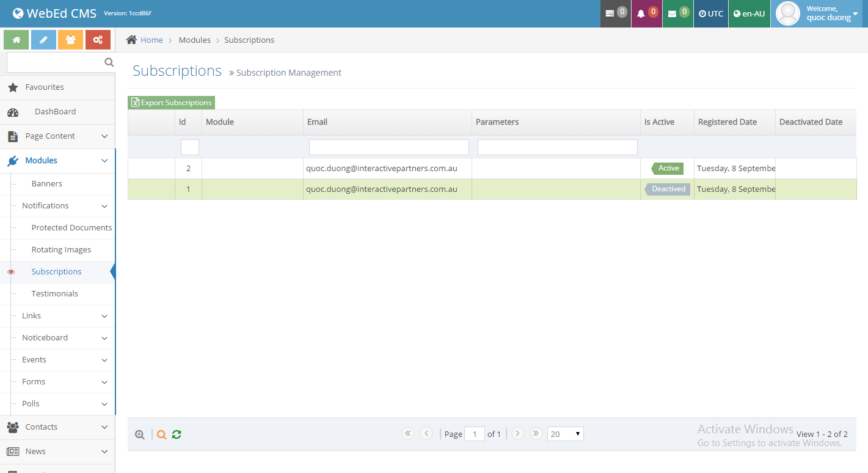This screenshot has height=473, width=868.
Task: Toggle the Active status badge for row 2
Action: 668,169
